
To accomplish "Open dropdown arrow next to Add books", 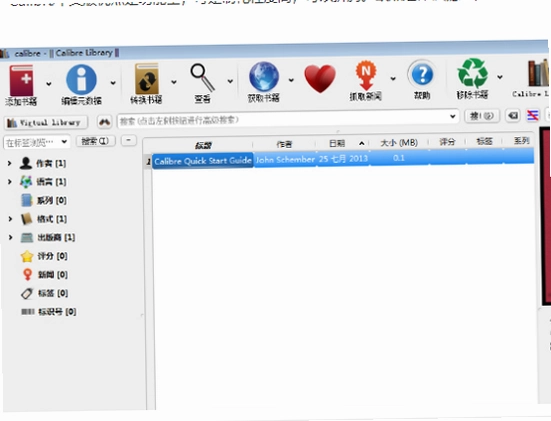I will coord(49,84).
